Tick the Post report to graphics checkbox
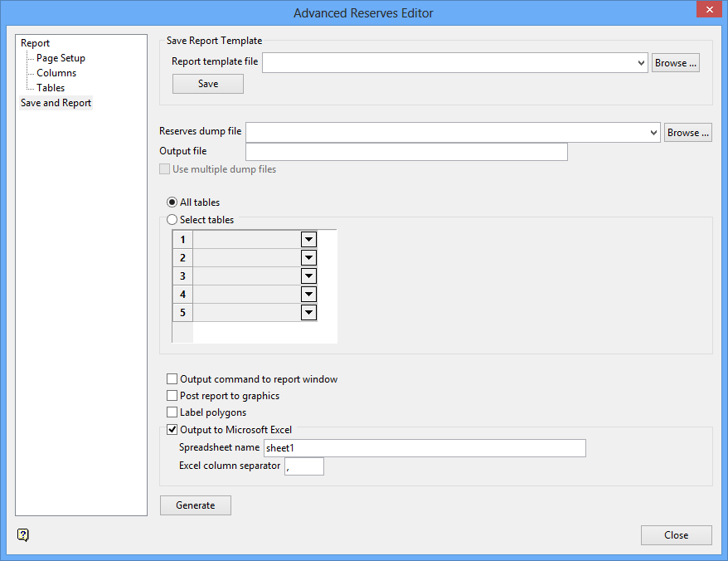The image size is (728, 561). [x=172, y=396]
